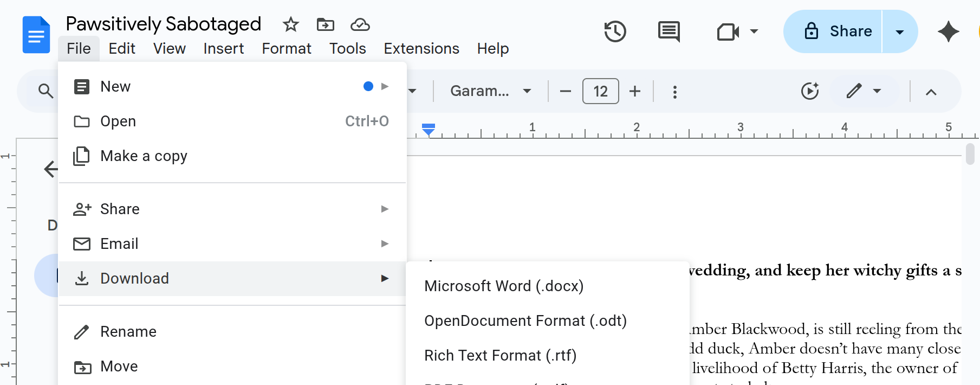Click the document title Pawsitively Sabotaged
Screen dimensions: 980x385
click(164, 24)
